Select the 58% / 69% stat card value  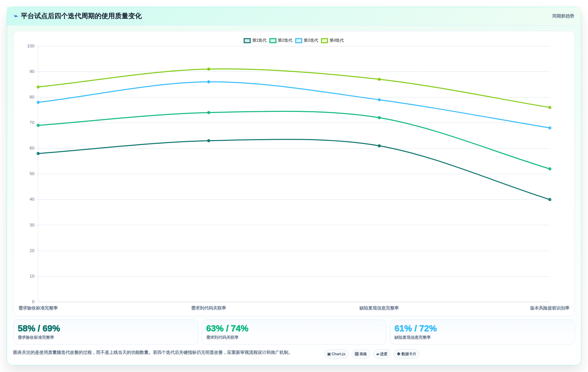pyautogui.click(x=39, y=328)
